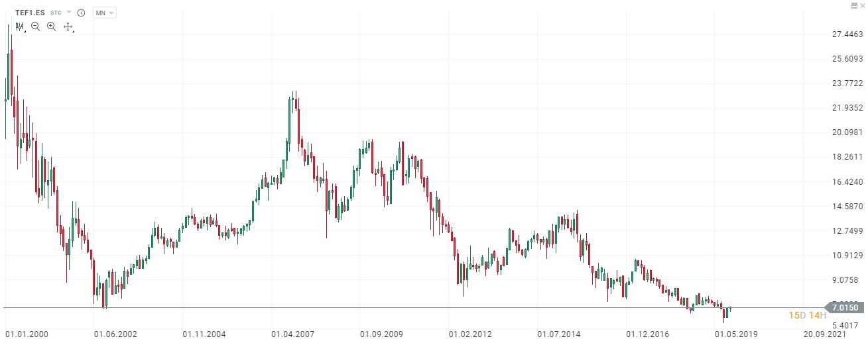Open the MN timeframe dropdown
The width and height of the screenshot is (868, 345).
pyautogui.click(x=105, y=13)
